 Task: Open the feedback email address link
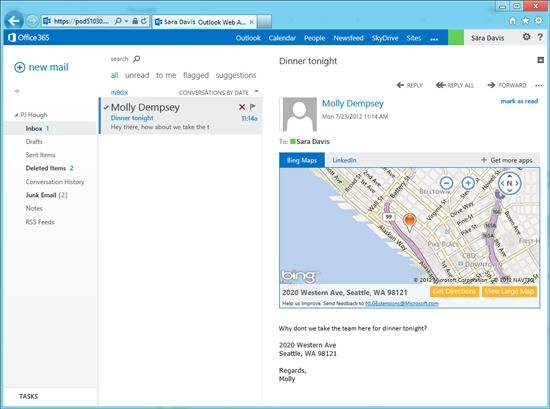tap(402, 303)
